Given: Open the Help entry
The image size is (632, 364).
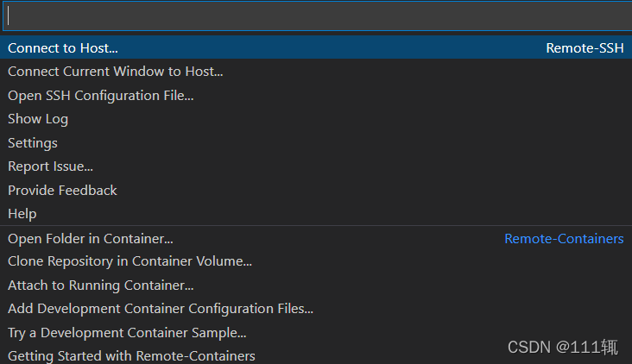Looking at the screenshot, I should tap(316, 213).
